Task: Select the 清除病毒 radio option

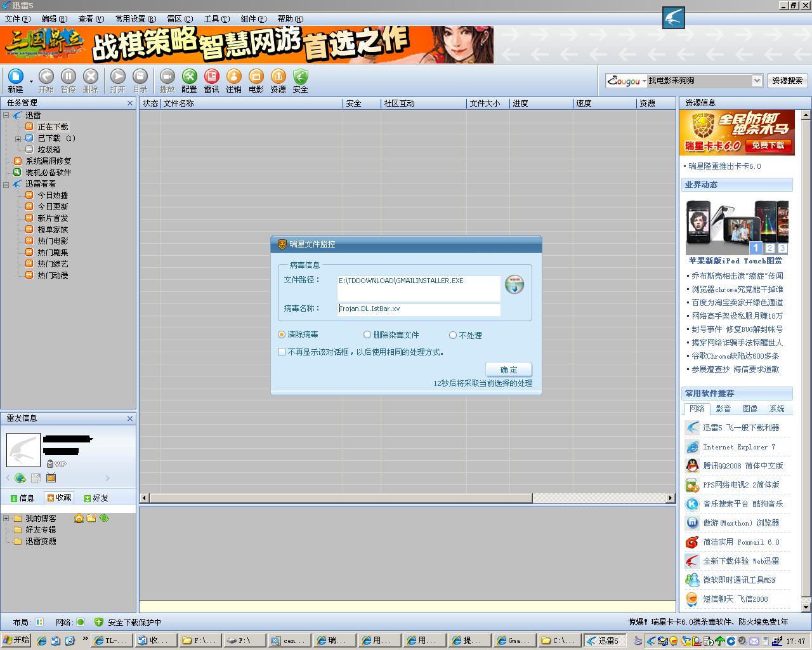Action: [282, 335]
